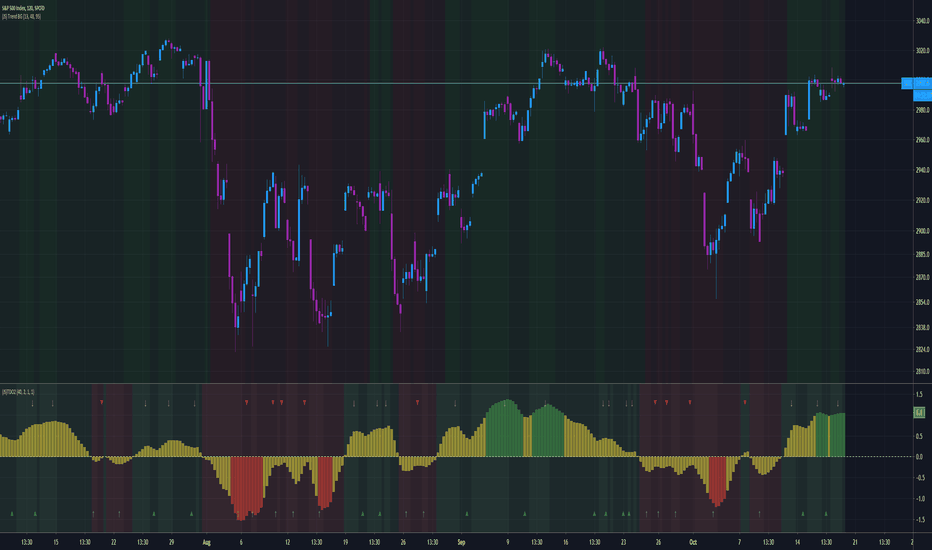Viewport: 932px width, 550px height.
Task: Click the Sep label on the time axis
Action: [461, 542]
